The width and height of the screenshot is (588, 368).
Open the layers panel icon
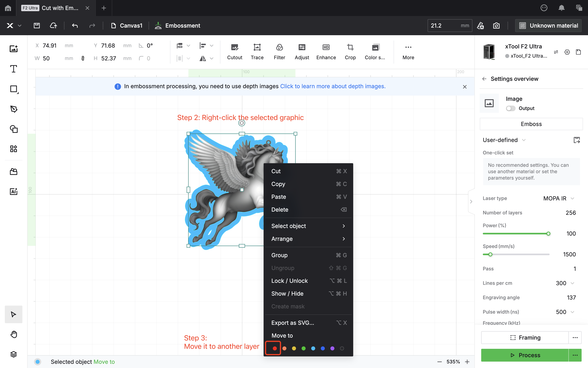coord(14,354)
